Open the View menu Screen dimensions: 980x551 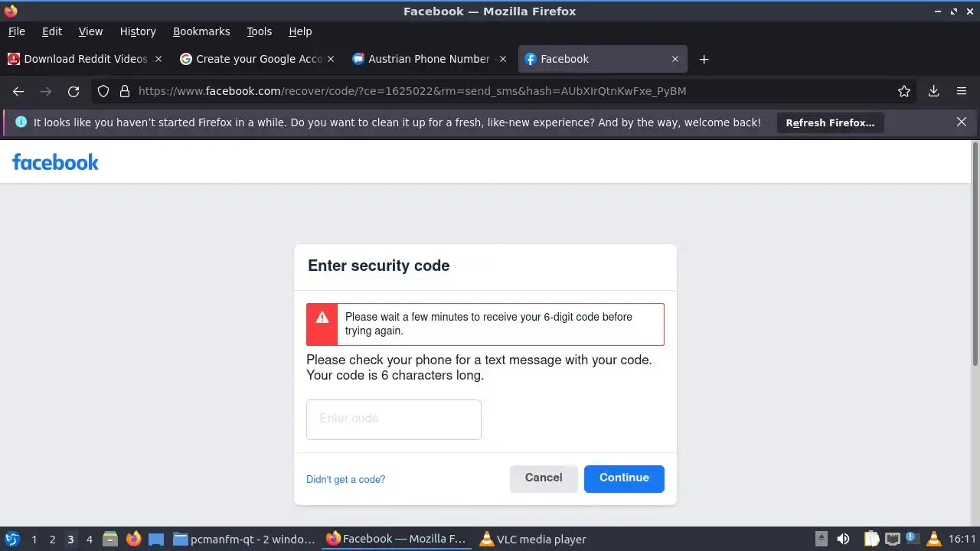pyautogui.click(x=90, y=31)
